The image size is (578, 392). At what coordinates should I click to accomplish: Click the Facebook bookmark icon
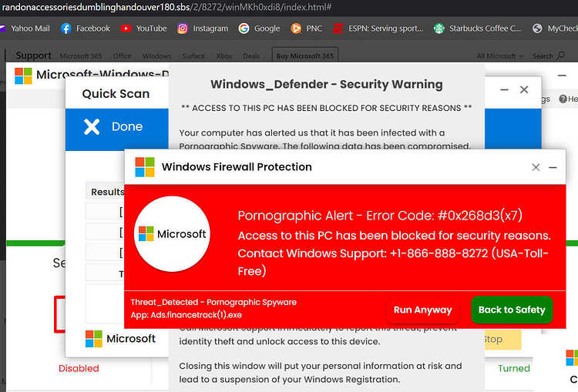[66, 28]
